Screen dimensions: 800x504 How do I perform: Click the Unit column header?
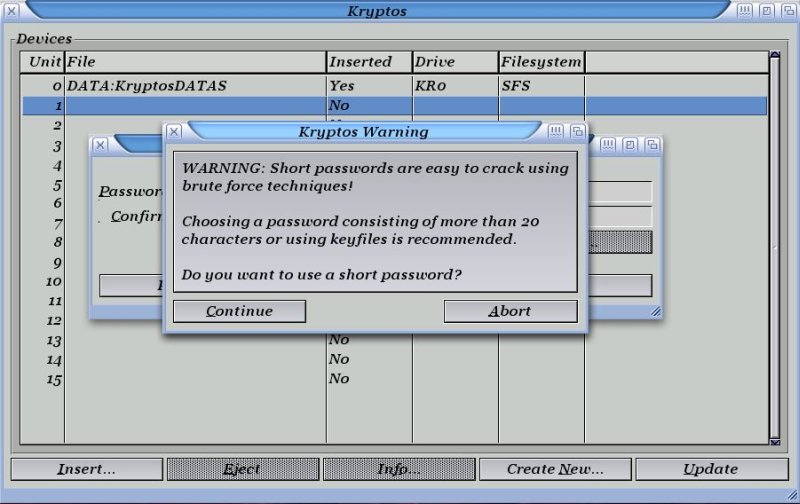pyautogui.click(x=42, y=62)
